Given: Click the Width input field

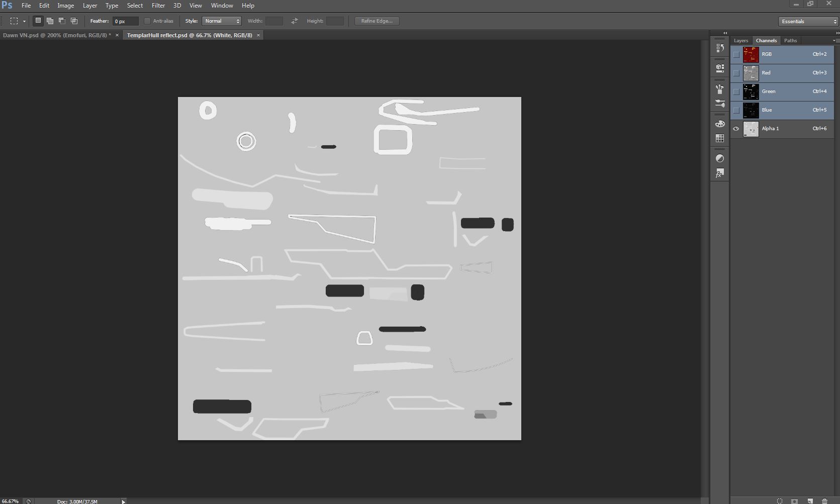Looking at the screenshot, I should (274, 21).
